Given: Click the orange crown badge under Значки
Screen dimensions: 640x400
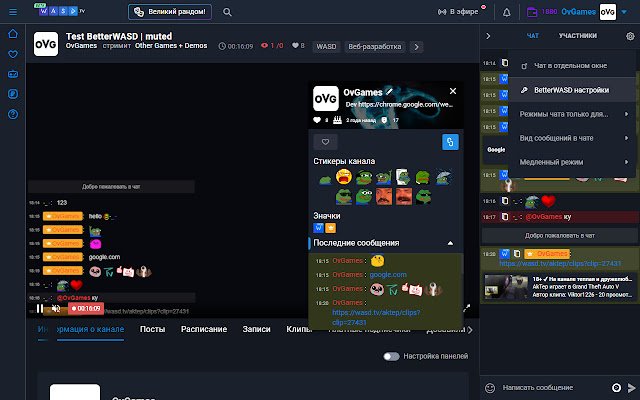Looking at the screenshot, I should 331,228.
